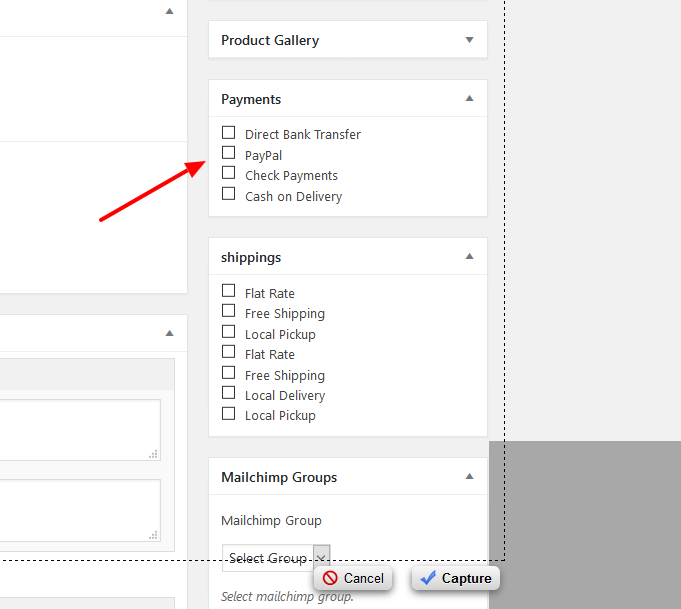Check Flat Rate directly under the shippings heading

pos(228,291)
